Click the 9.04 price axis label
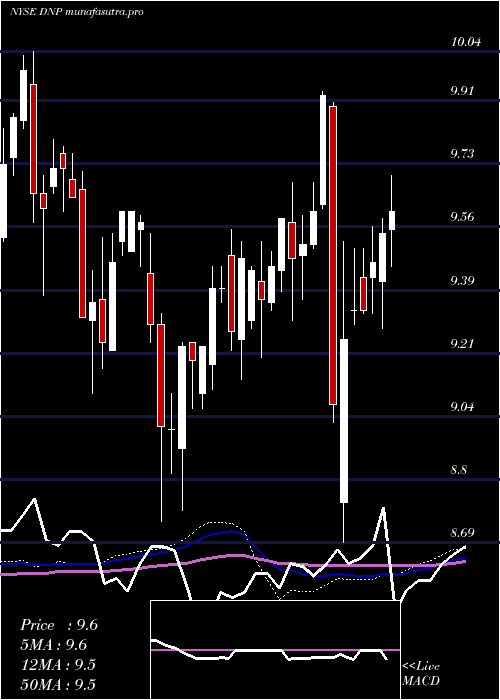This screenshot has height=700, width=500. coord(464,407)
